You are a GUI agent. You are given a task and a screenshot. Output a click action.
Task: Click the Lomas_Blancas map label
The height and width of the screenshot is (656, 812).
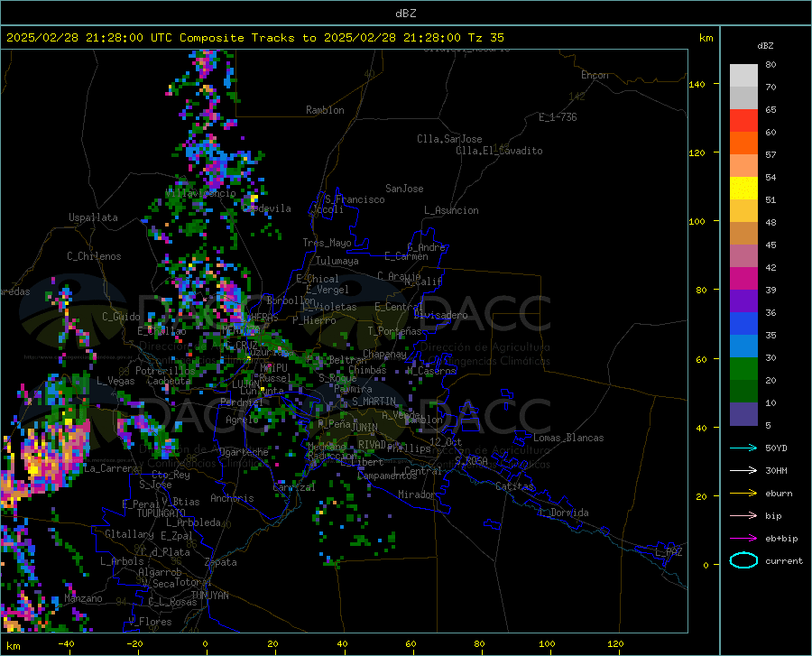tap(568, 438)
